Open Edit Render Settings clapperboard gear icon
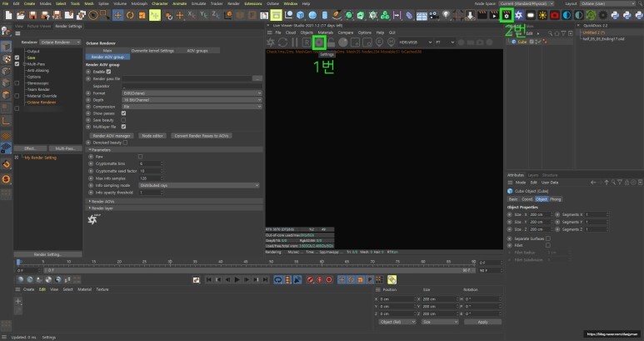 coord(507,16)
